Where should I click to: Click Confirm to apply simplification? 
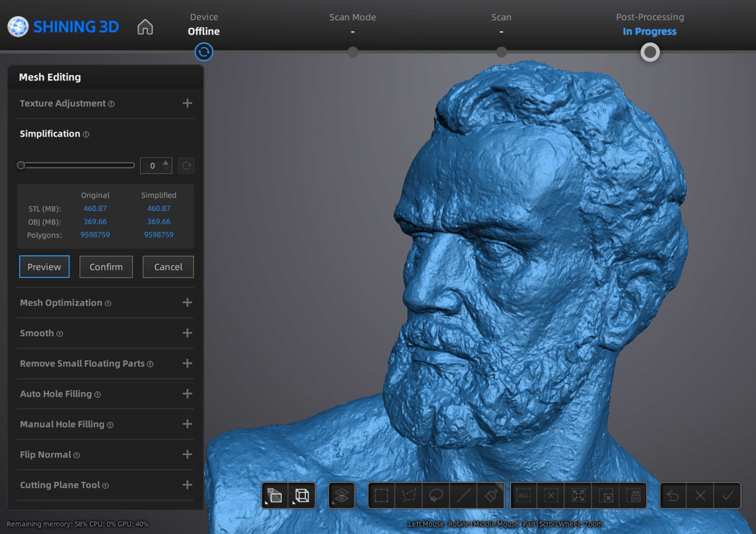(x=106, y=267)
